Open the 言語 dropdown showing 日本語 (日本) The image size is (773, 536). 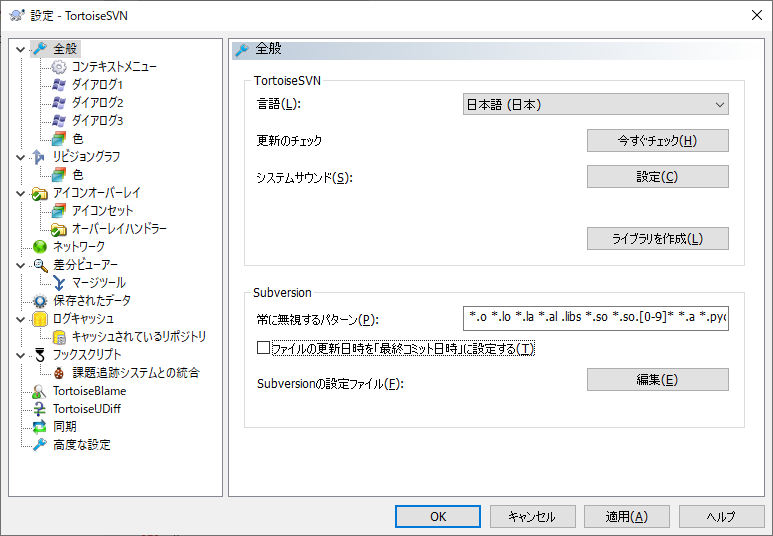[596, 105]
